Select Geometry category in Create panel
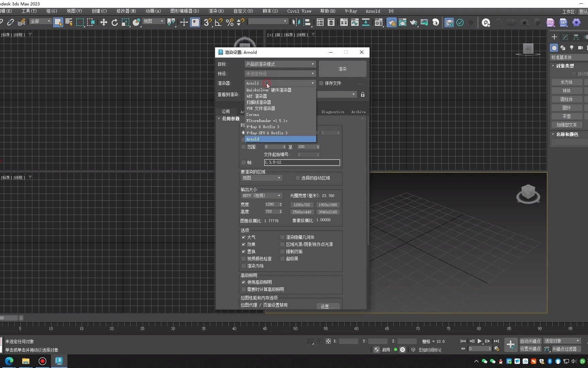 click(x=554, y=48)
